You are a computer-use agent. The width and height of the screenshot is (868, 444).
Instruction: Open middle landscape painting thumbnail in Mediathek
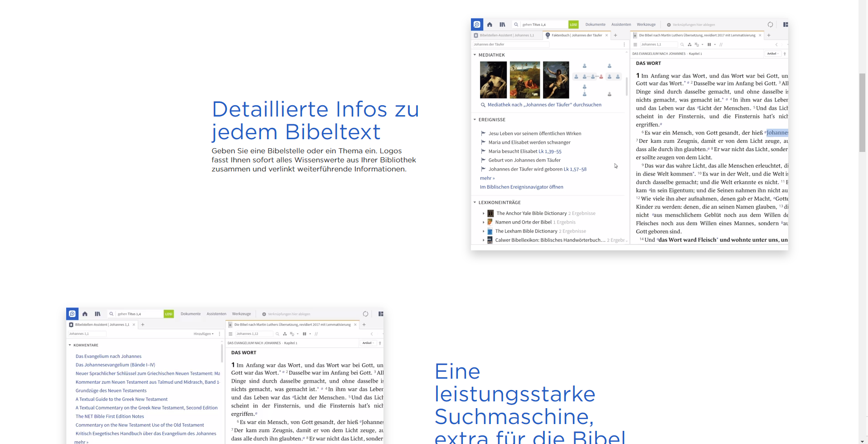pyautogui.click(x=524, y=80)
